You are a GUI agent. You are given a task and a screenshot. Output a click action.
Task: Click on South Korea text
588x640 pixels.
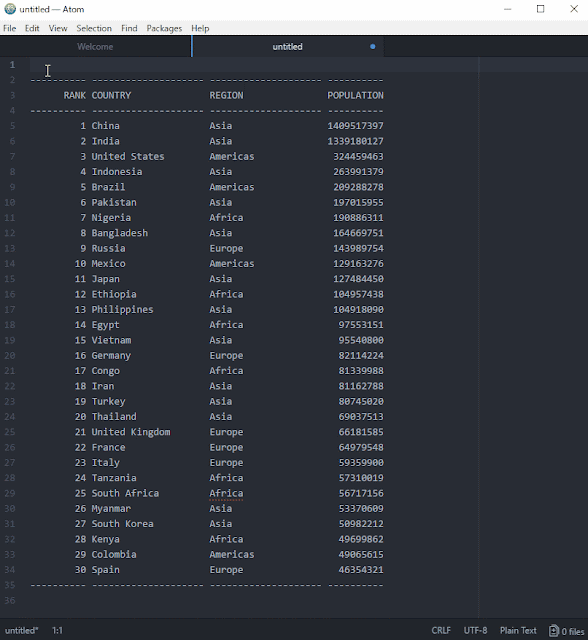(122, 524)
